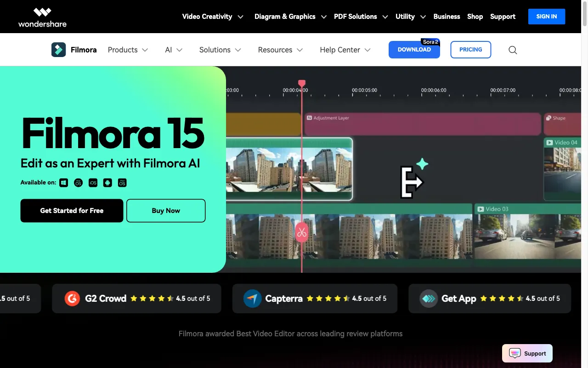The width and height of the screenshot is (588, 368).
Task: Expand the Diagram & Graphics menu
Action: click(291, 17)
